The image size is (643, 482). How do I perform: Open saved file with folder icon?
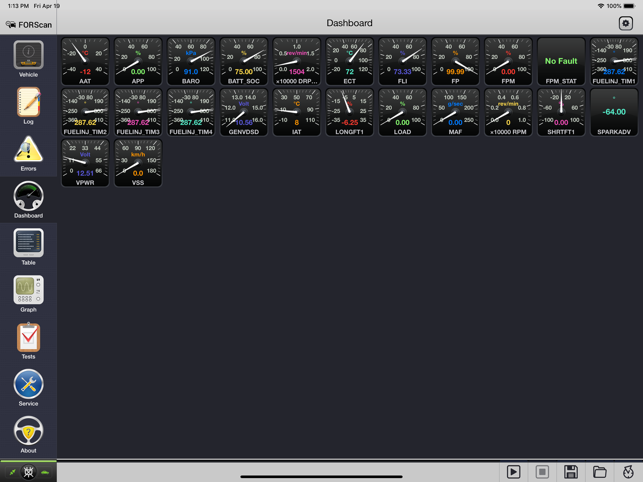[x=600, y=472]
